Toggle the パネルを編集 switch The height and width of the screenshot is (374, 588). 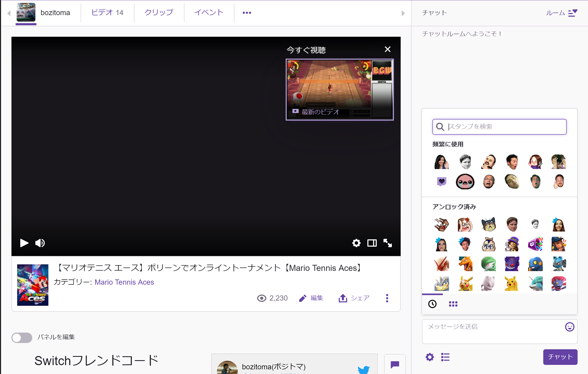pos(22,338)
